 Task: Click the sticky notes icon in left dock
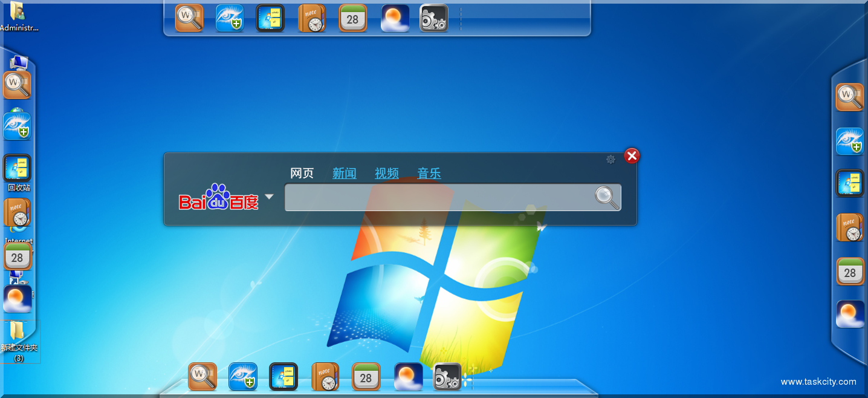point(17,168)
